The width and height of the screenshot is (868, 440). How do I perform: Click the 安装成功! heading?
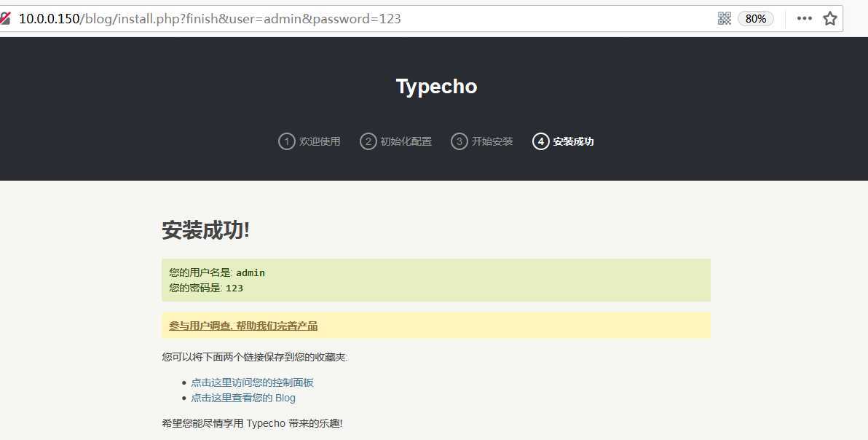tap(205, 229)
